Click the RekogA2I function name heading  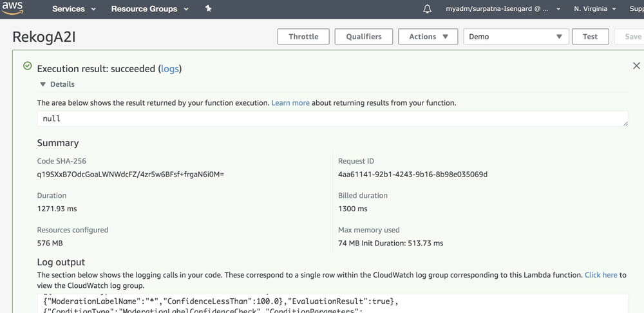(44, 37)
